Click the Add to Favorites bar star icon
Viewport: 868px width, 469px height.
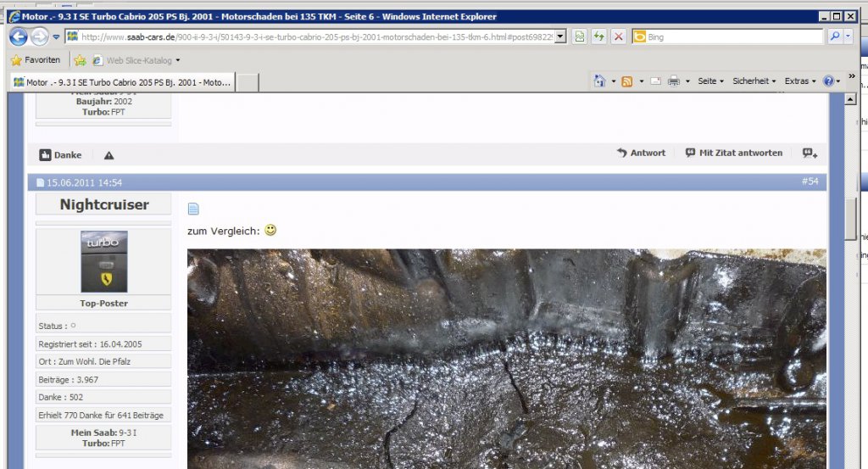[81, 60]
